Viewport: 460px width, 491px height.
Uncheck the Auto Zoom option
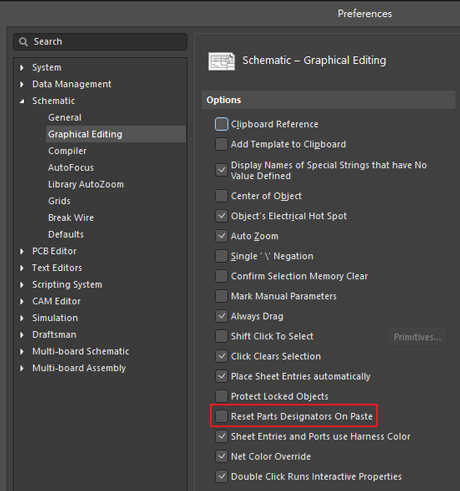coord(221,236)
